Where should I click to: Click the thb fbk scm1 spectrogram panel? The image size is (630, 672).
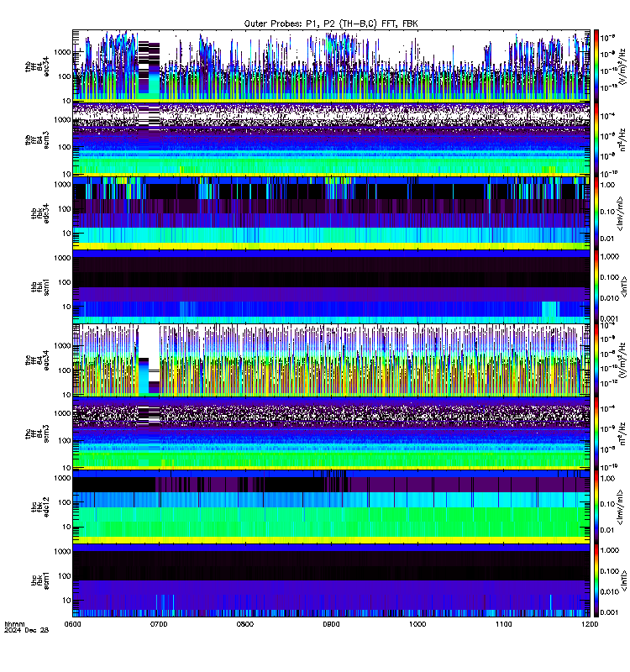coord(331,286)
